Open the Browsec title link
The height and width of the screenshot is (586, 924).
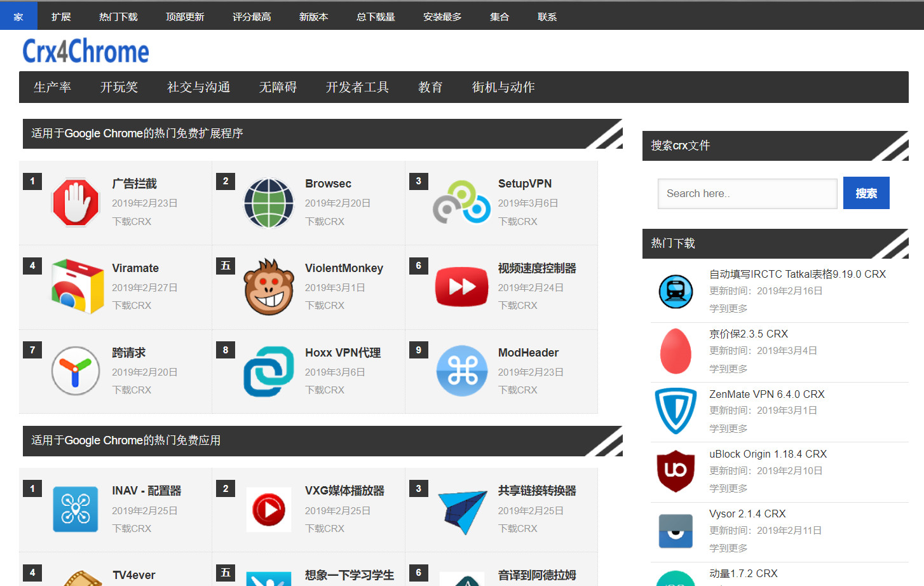[x=328, y=184]
